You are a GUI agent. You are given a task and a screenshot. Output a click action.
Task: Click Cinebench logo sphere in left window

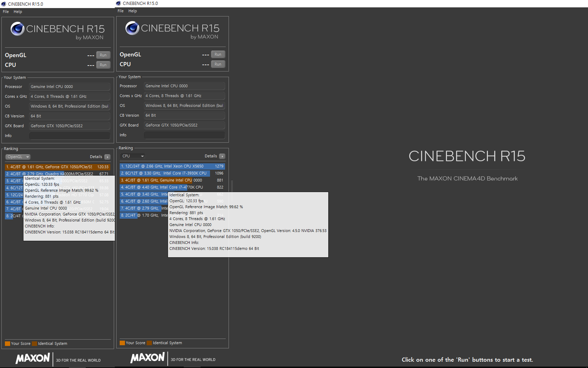[17, 29]
